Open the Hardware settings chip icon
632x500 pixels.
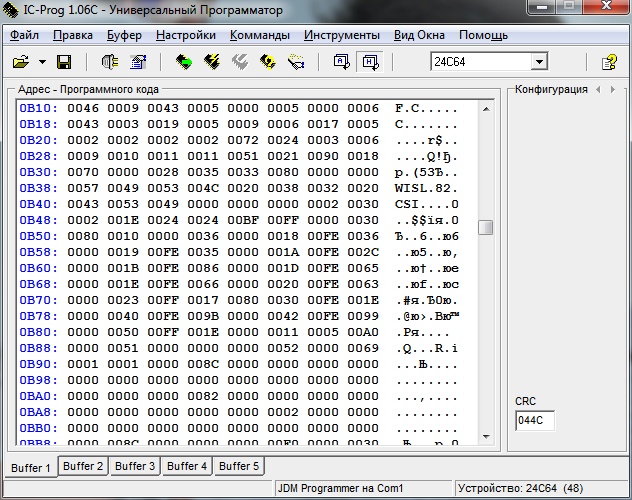[110, 62]
